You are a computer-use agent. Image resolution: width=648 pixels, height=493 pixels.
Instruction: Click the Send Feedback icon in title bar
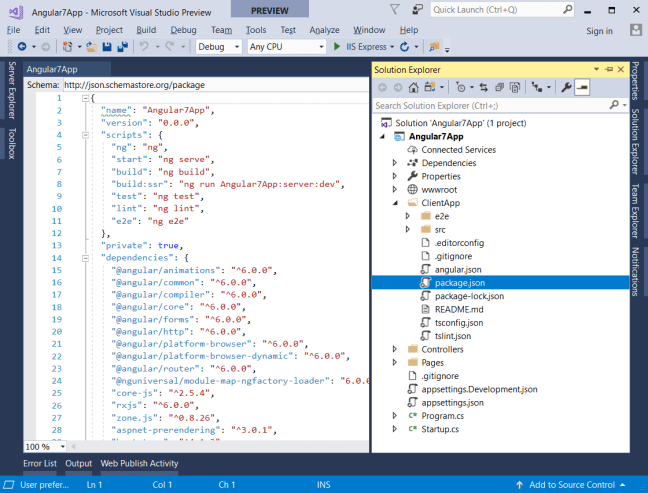click(x=418, y=9)
